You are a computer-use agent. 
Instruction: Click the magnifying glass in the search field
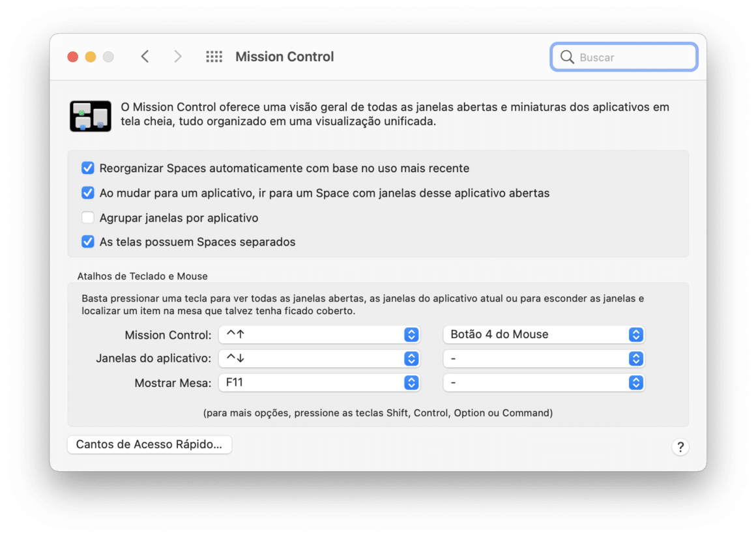568,57
